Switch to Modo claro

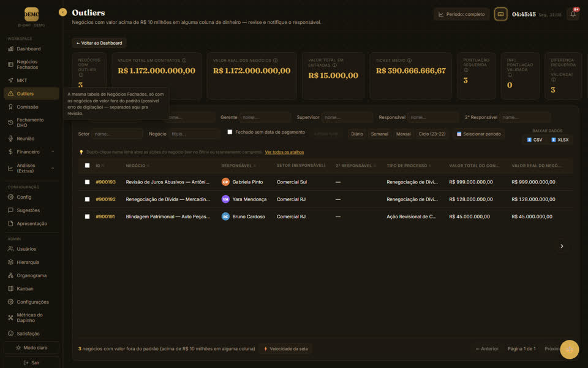(31, 348)
